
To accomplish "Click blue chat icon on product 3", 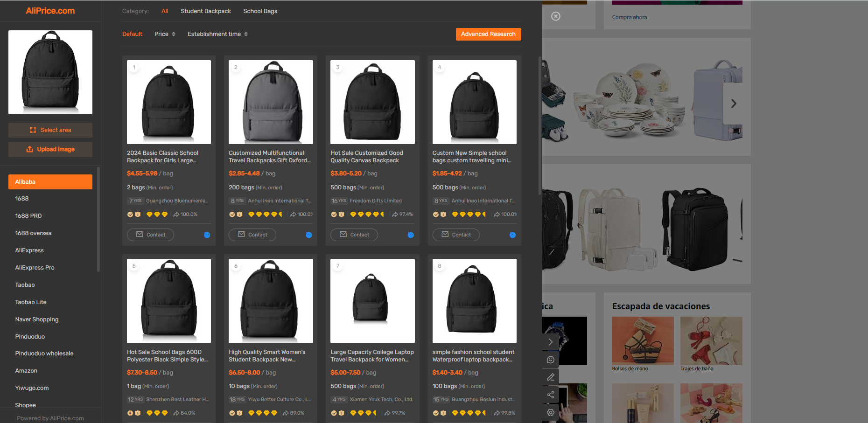I will [x=411, y=235].
